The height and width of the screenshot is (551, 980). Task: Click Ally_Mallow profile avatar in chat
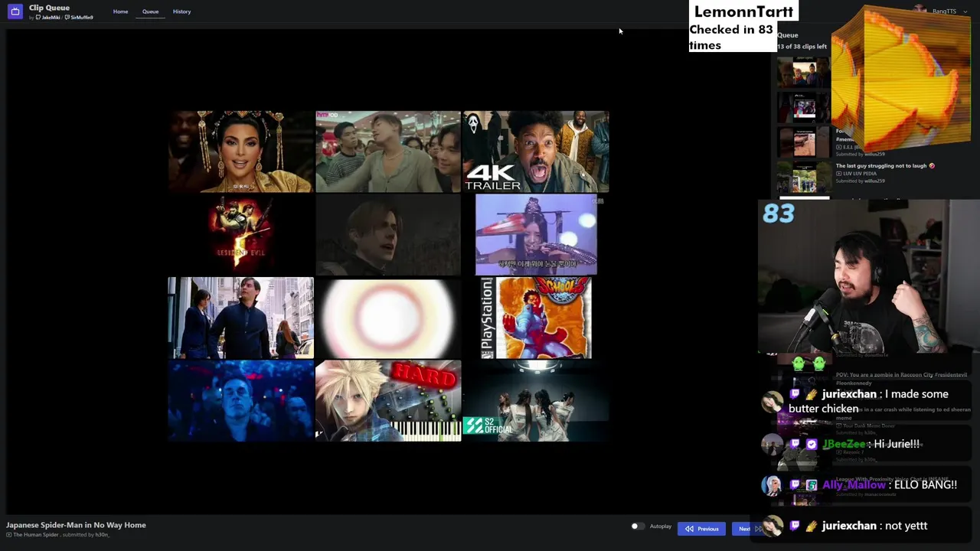coord(772,485)
